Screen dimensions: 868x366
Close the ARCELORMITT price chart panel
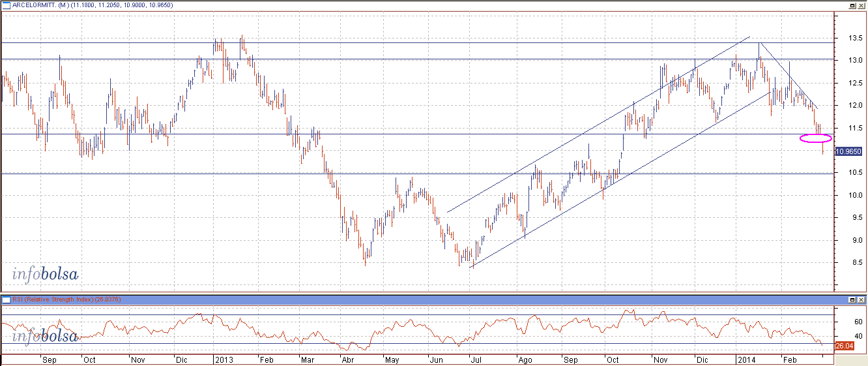coord(861,5)
